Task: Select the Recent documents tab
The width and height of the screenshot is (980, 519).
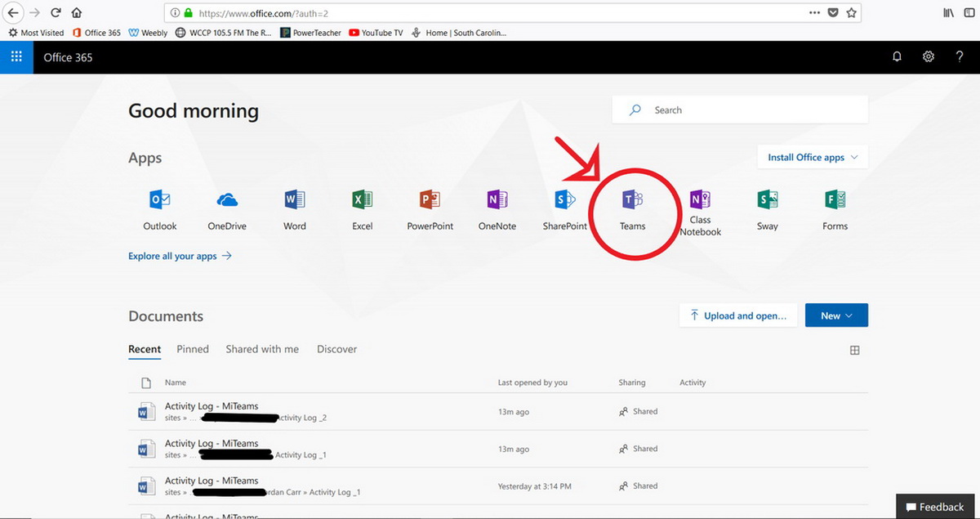Action: [145, 350]
